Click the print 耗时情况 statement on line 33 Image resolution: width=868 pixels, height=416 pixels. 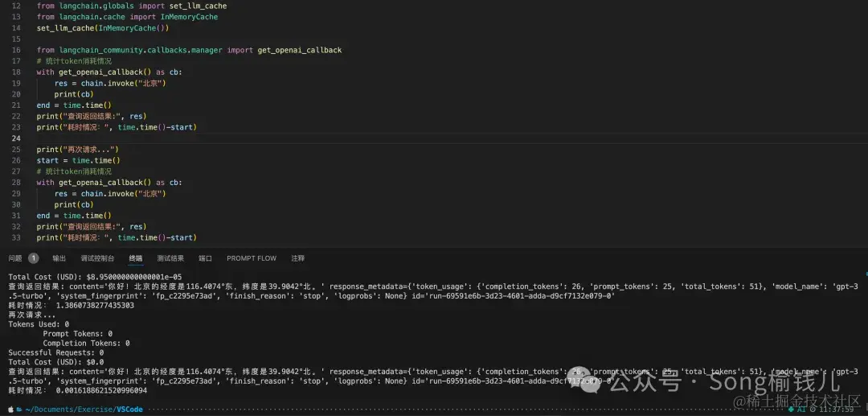coord(117,237)
